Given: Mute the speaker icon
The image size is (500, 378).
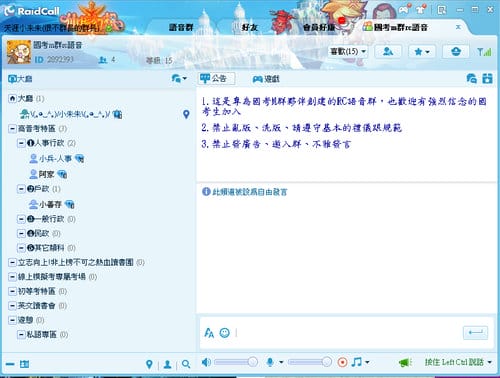Looking at the screenshot, I should click(206, 362).
